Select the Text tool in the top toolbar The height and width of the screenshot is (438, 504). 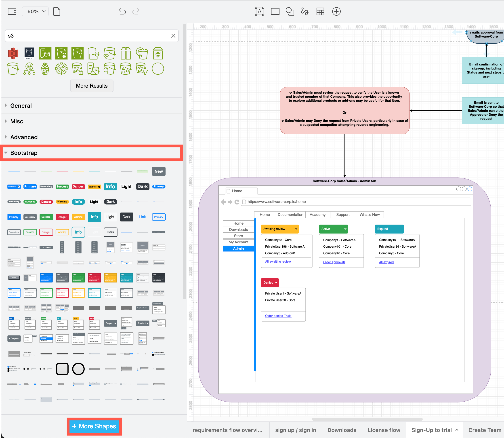pyautogui.click(x=259, y=11)
